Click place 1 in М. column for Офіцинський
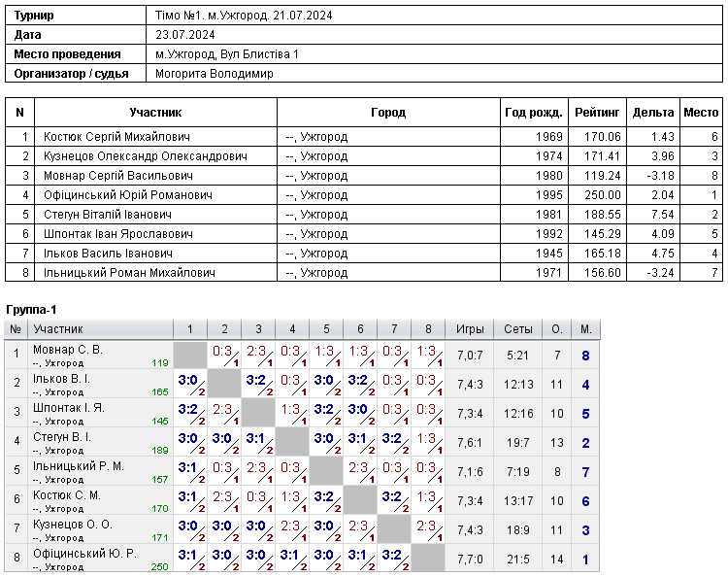The height and width of the screenshot is (577, 728). (585, 560)
